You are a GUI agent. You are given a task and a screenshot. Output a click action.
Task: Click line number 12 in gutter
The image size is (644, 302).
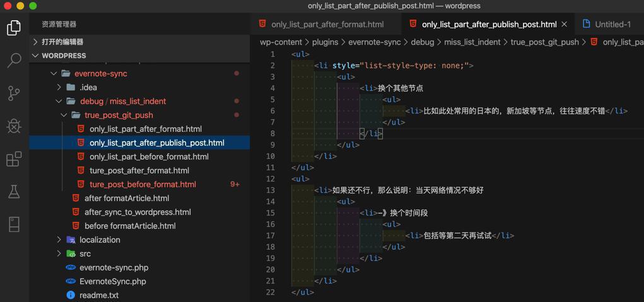270,179
